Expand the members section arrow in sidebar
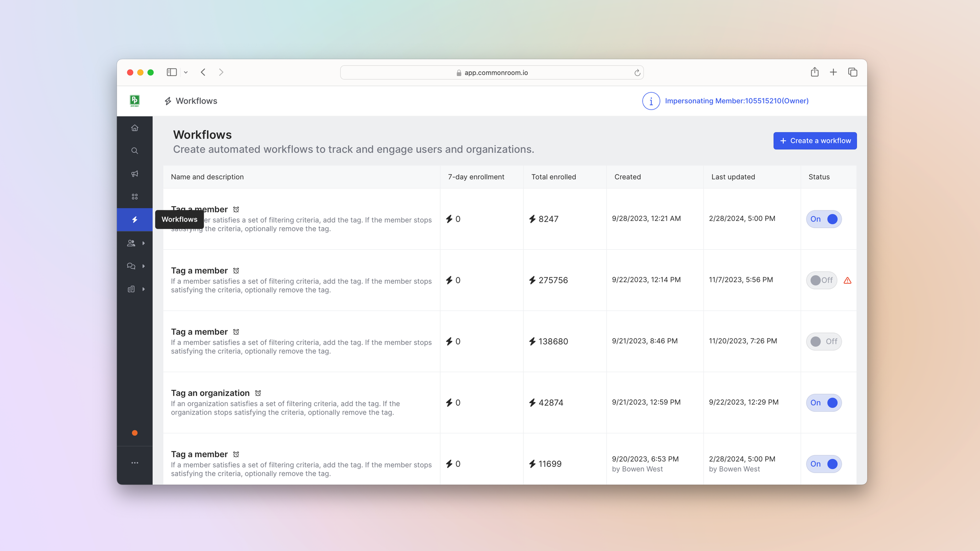Screen dimensions: 980x551 [x=144, y=243]
